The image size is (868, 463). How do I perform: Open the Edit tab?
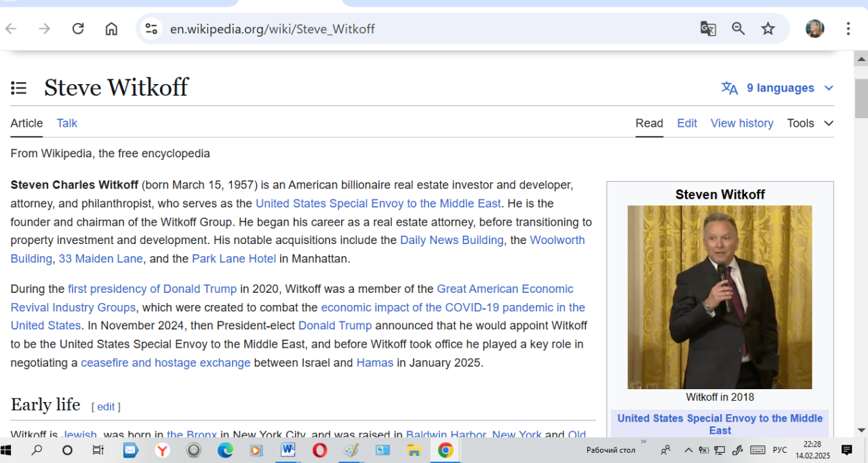coord(687,123)
